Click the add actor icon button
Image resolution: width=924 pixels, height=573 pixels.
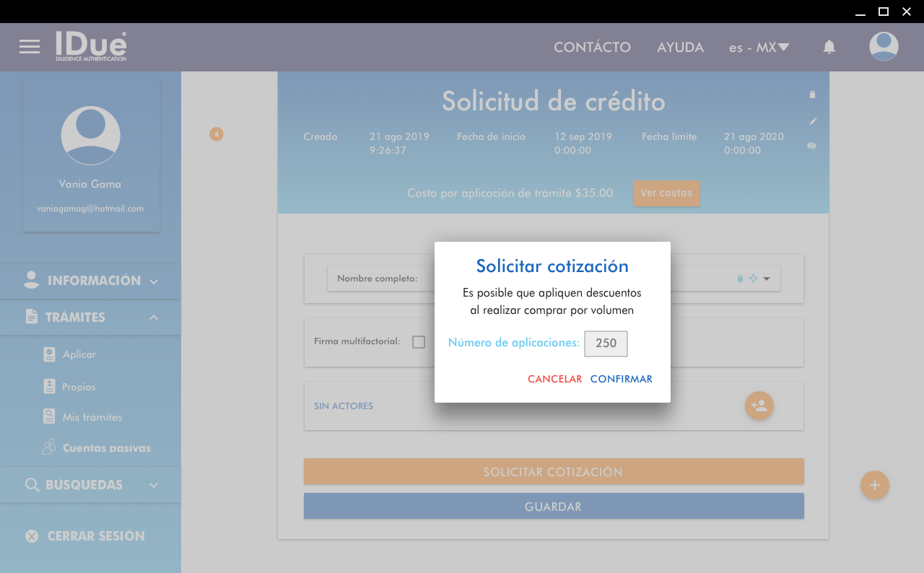click(x=759, y=406)
